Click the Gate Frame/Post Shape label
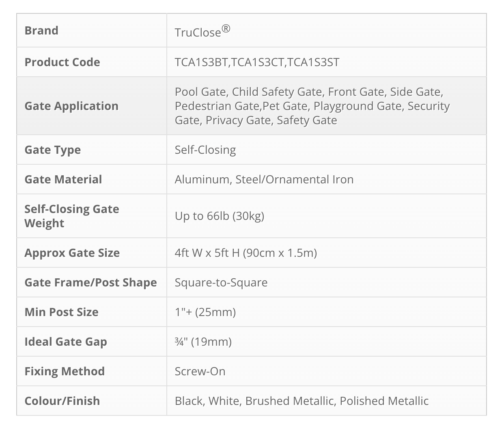 tap(90, 282)
